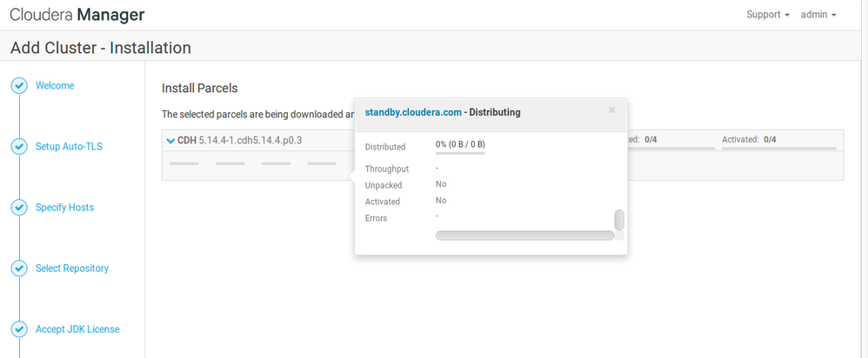Open the admin user dropdown
This screenshot has height=358, width=868.
click(x=818, y=15)
